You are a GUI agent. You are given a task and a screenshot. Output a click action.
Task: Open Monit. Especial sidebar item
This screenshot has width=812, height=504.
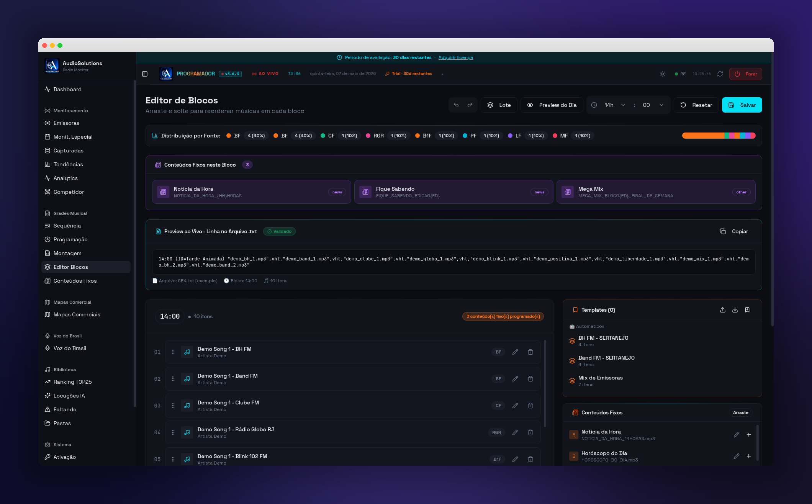point(86,137)
